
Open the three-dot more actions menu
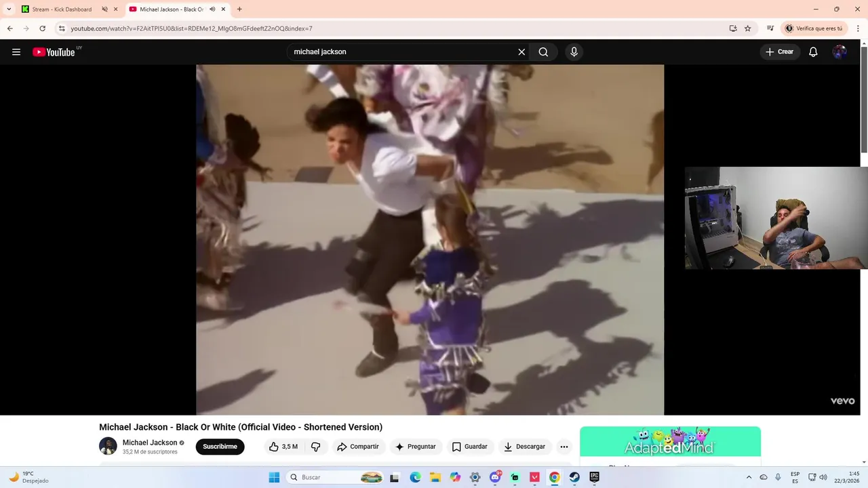564,447
